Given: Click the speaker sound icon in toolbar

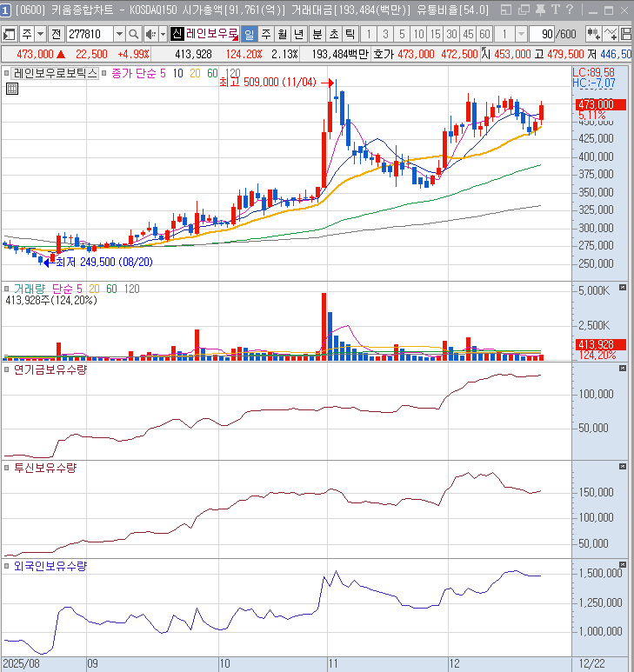Looking at the screenshot, I should 150,34.
